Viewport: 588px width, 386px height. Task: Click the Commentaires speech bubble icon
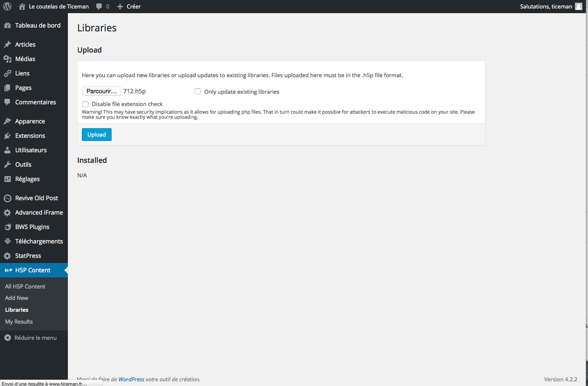[x=7, y=102]
